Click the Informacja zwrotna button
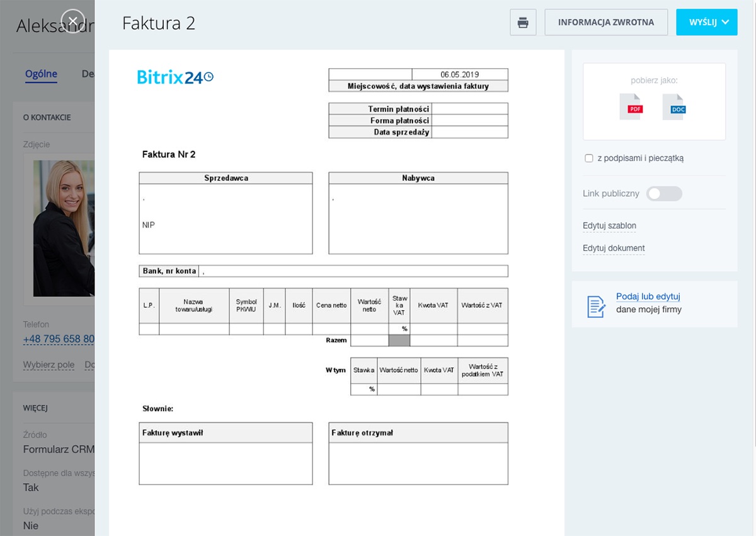756x536 pixels. click(606, 22)
